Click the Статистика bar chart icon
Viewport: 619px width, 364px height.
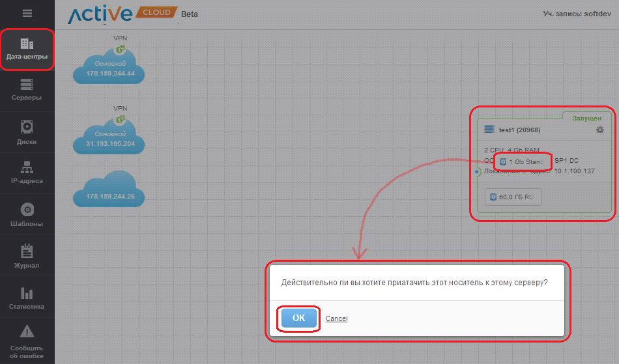pos(27,292)
